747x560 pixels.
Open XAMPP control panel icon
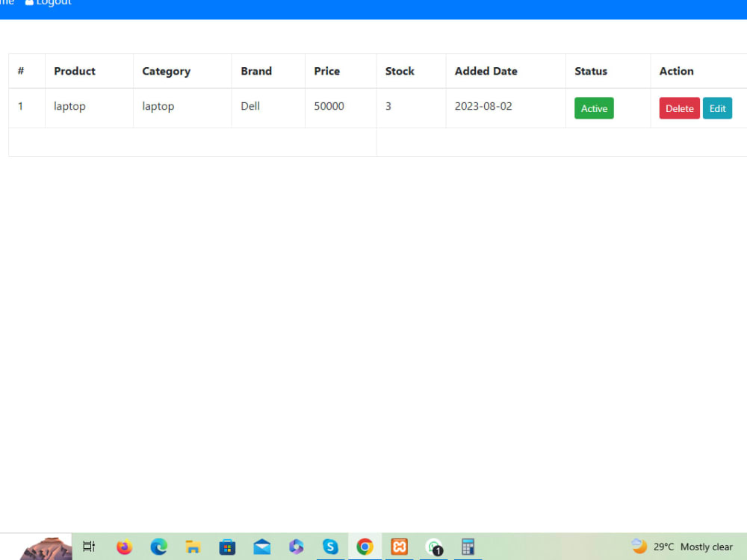coord(399,547)
